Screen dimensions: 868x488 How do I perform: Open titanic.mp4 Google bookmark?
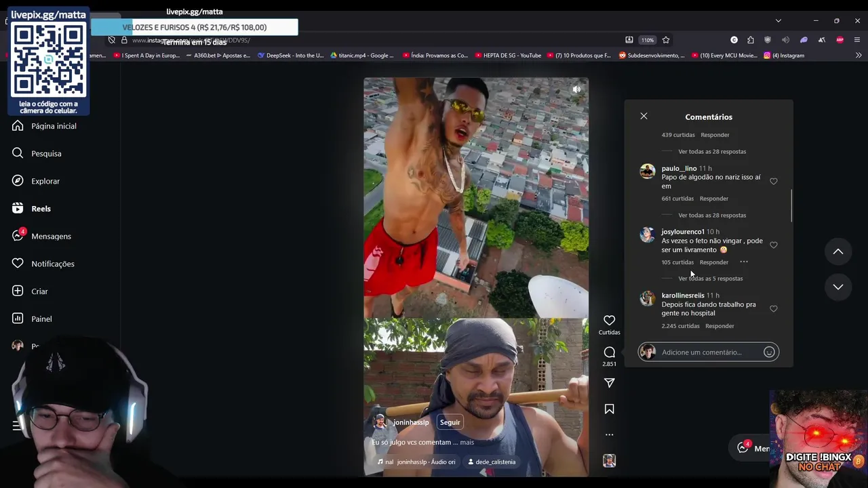coord(361,56)
